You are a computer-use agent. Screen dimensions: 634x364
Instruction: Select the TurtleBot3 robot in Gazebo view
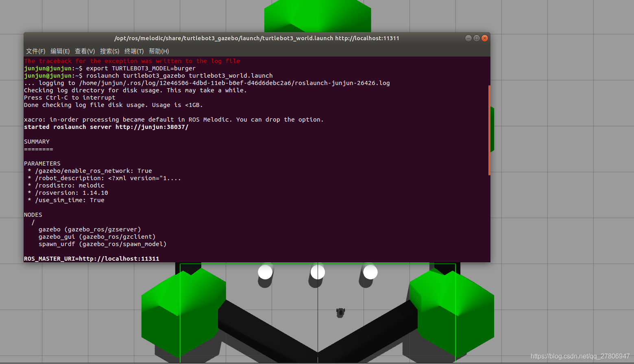tap(340, 312)
